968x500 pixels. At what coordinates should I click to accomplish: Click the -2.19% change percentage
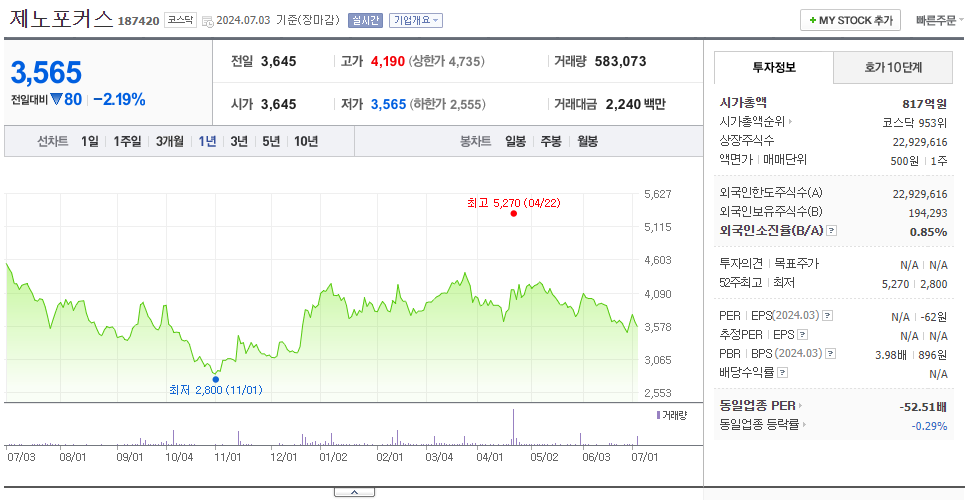pos(119,99)
